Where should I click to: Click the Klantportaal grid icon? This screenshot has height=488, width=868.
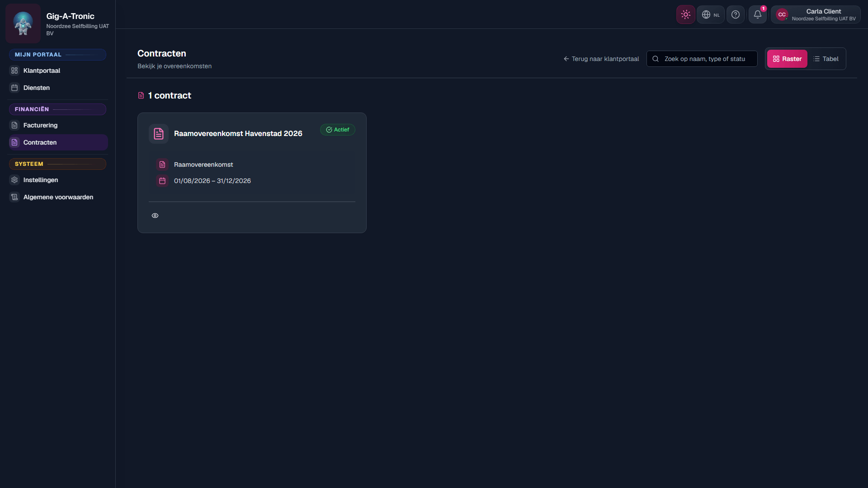point(14,70)
